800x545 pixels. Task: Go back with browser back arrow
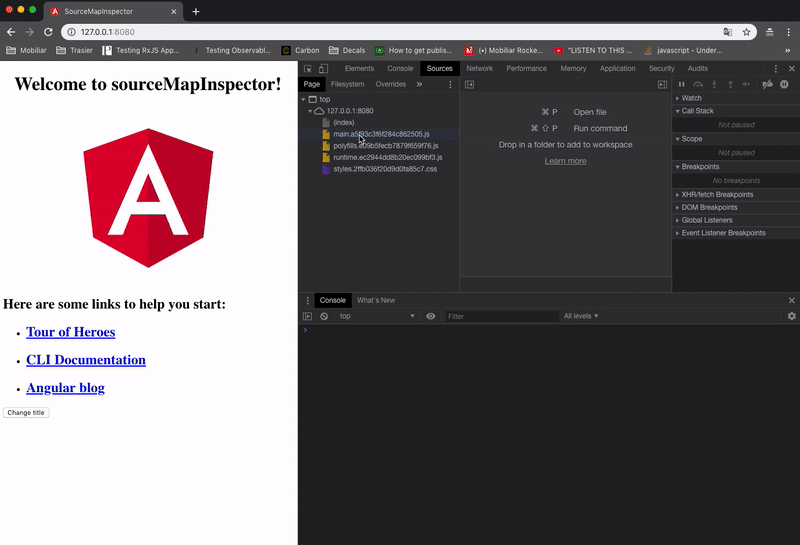11,32
